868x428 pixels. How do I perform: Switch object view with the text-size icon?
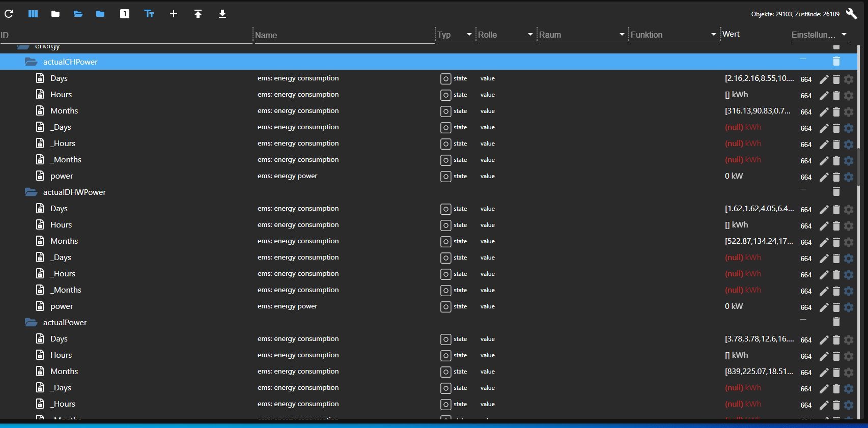pos(149,14)
